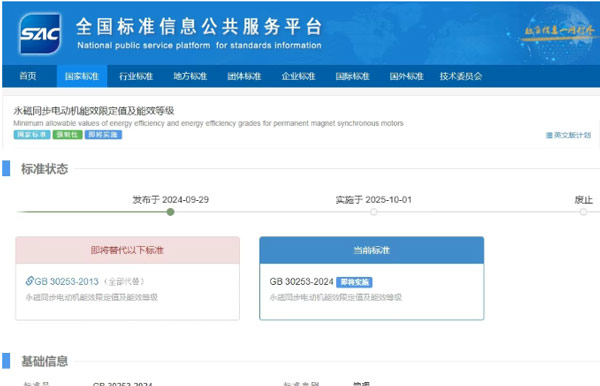Go to the 团体标准 tab
600x386 pixels.
click(x=244, y=76)
